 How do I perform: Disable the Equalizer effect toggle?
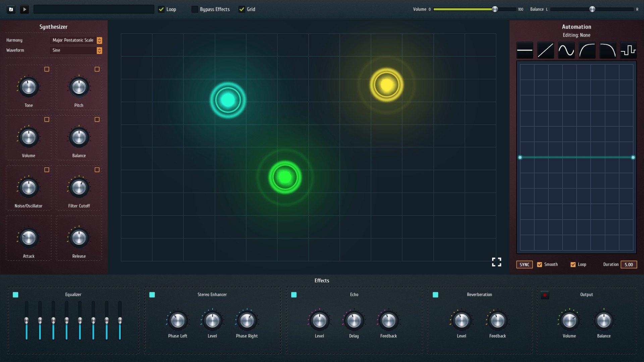click(15, 294)
